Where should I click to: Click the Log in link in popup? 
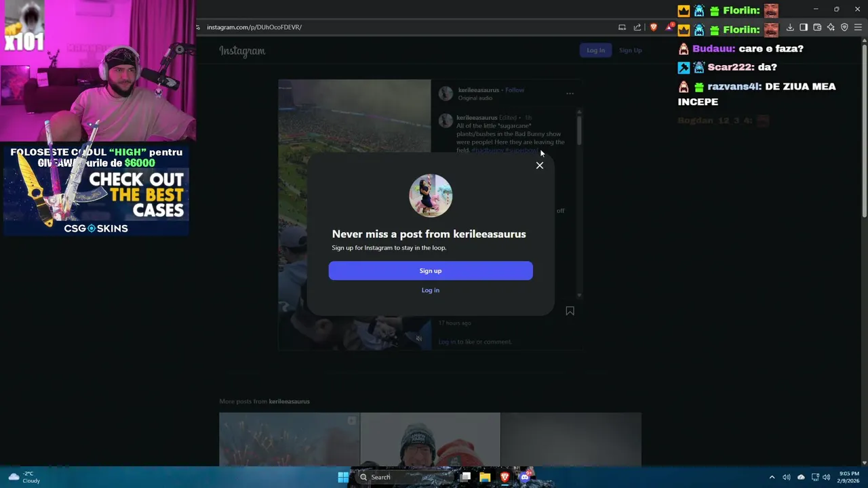[431, 290]
